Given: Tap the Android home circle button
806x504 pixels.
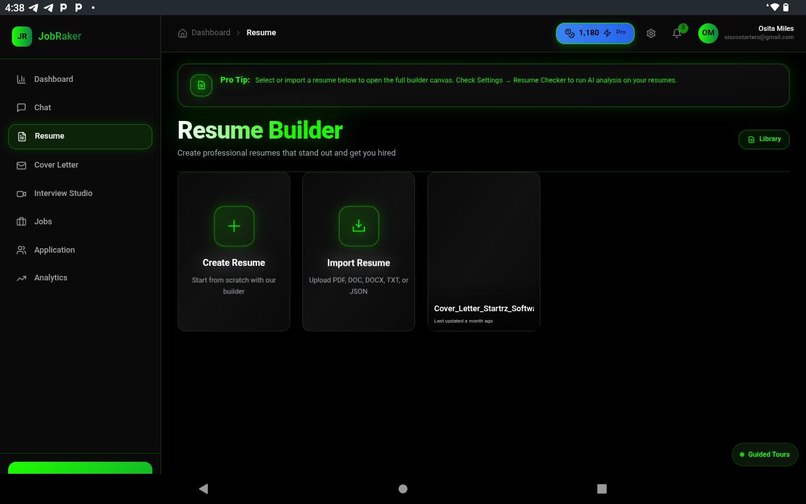Looking at the screenshot, I should pyautogui.click(x=403, y=489).
